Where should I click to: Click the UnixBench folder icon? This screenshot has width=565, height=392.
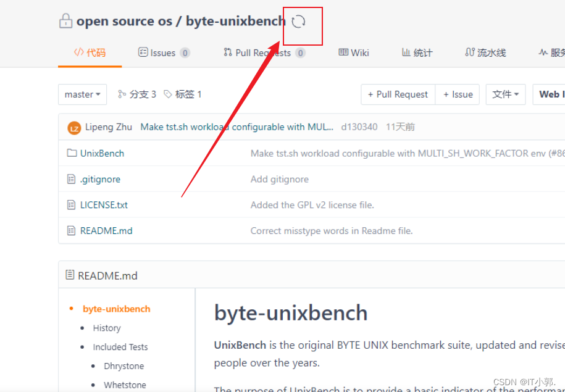72,153
